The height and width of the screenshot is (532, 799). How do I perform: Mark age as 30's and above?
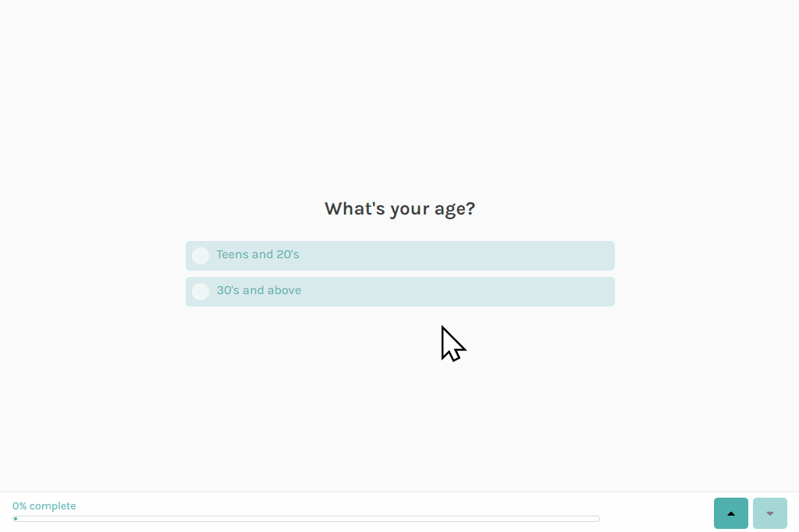click(x=400, y=292)
